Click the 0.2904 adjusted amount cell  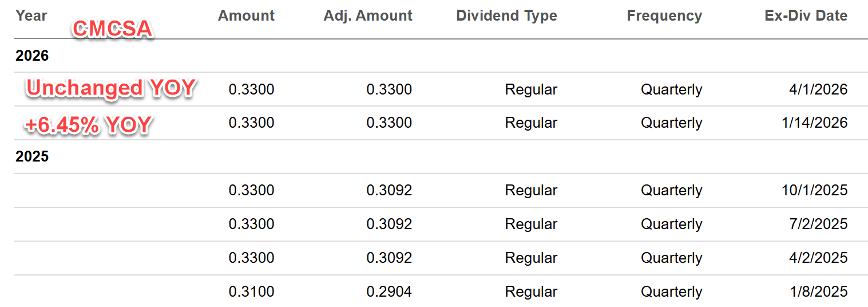(389, 292)
